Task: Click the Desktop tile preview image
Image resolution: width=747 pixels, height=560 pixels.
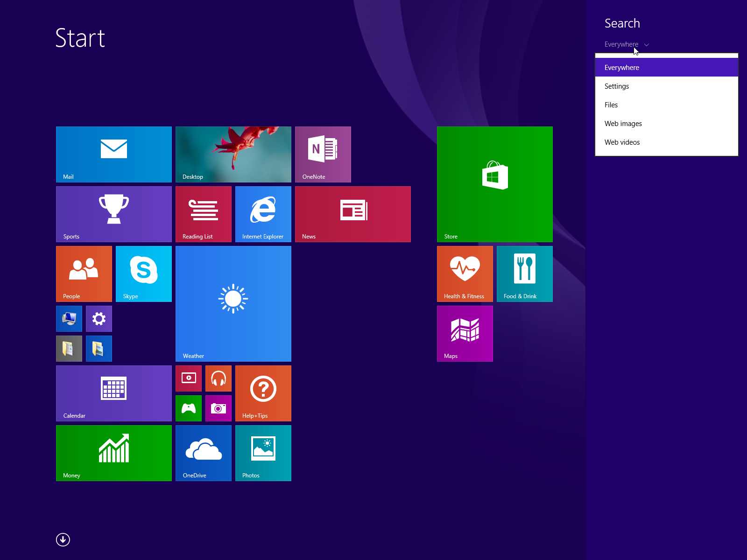Action: click(x=233, y=154)
